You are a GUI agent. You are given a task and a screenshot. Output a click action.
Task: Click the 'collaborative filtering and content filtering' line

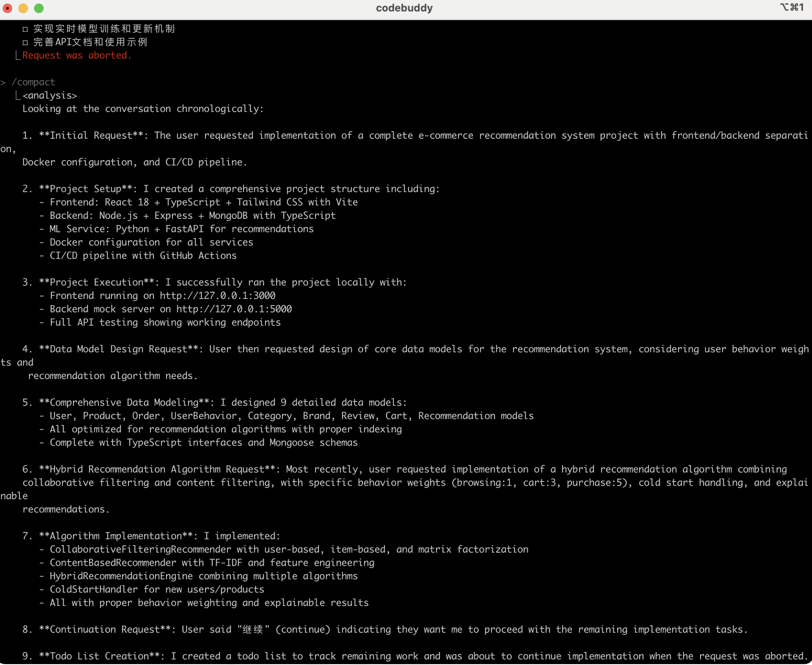(415, 483)
